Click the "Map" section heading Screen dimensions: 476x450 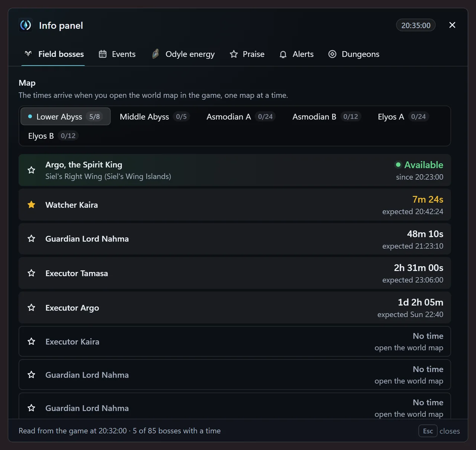pos(27,83)
